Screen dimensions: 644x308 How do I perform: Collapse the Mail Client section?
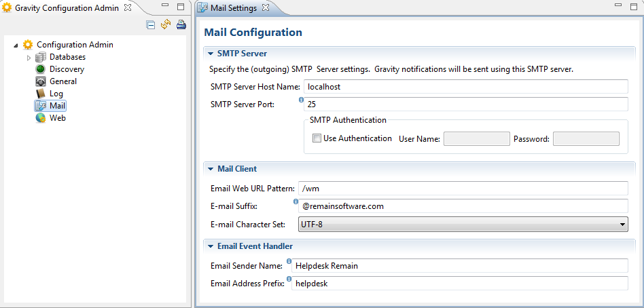tap(210, 168)
